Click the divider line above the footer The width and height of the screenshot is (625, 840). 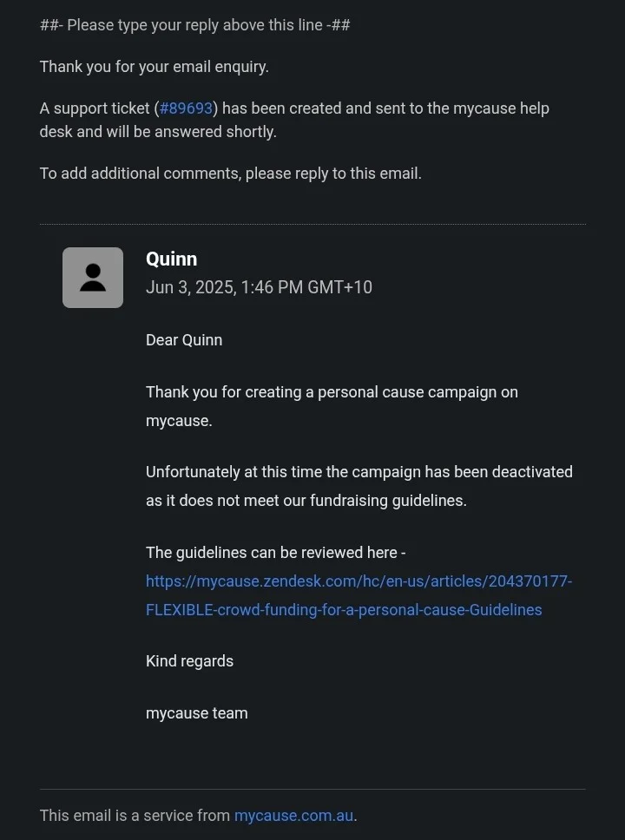click(x=312, y=789)
